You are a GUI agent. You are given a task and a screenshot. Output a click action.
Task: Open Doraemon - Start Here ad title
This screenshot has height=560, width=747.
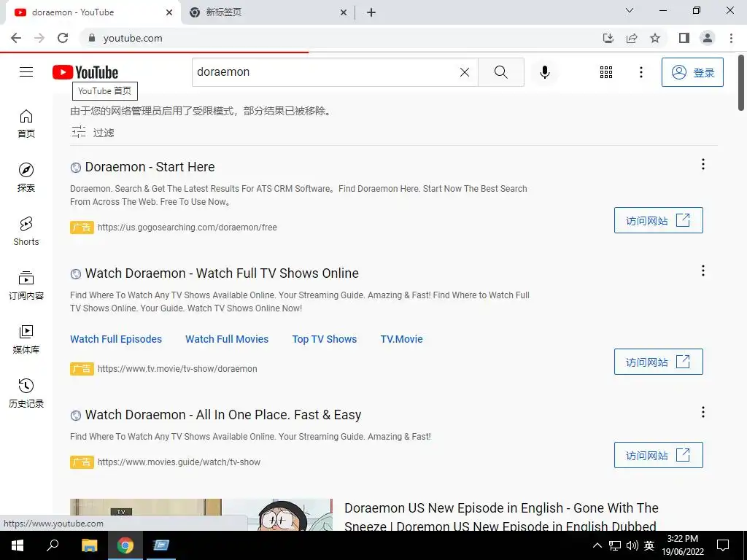point(150,167)
